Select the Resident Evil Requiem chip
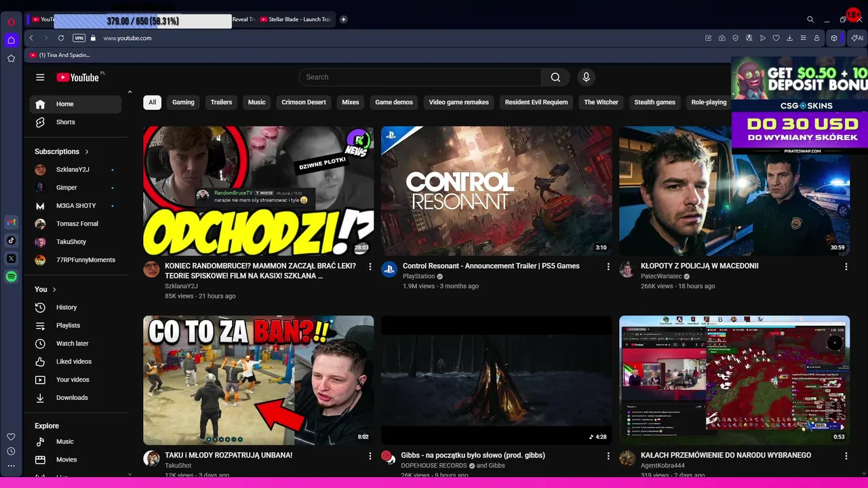 tap(536, 102)
